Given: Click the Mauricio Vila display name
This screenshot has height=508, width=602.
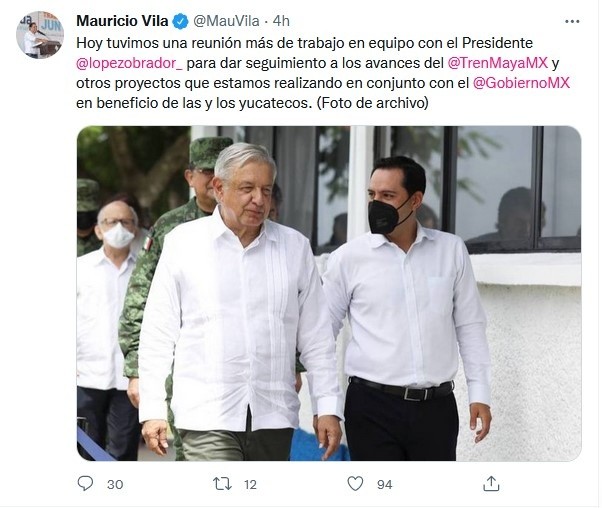Looking at the screenshot, I should pyautogui.click(x=122, y=21).
